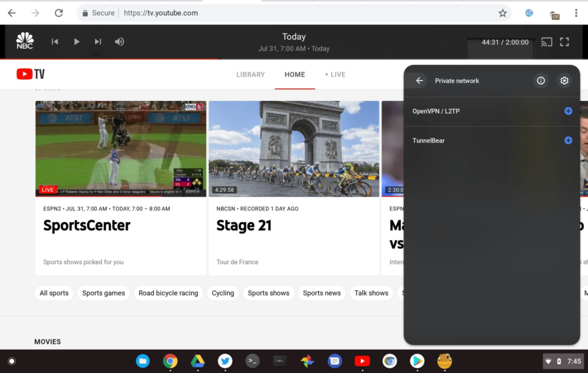Skip to next in player bar
This screenshot has height=373, width=588.
tap(98, 41)
